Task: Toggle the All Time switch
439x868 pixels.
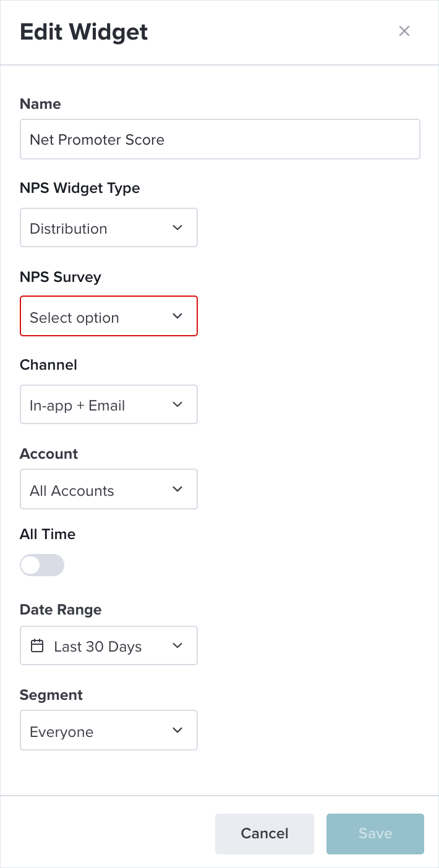Action: 42,565
